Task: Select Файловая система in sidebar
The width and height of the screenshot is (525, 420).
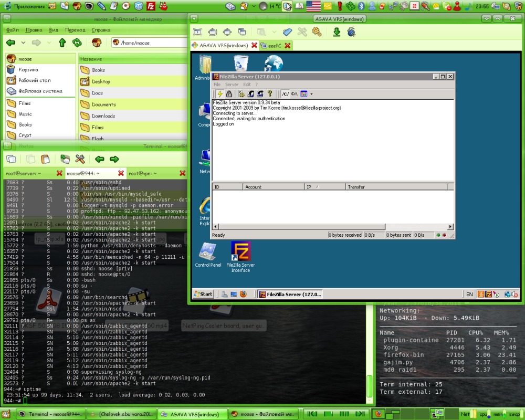Action: pos(40,91)
